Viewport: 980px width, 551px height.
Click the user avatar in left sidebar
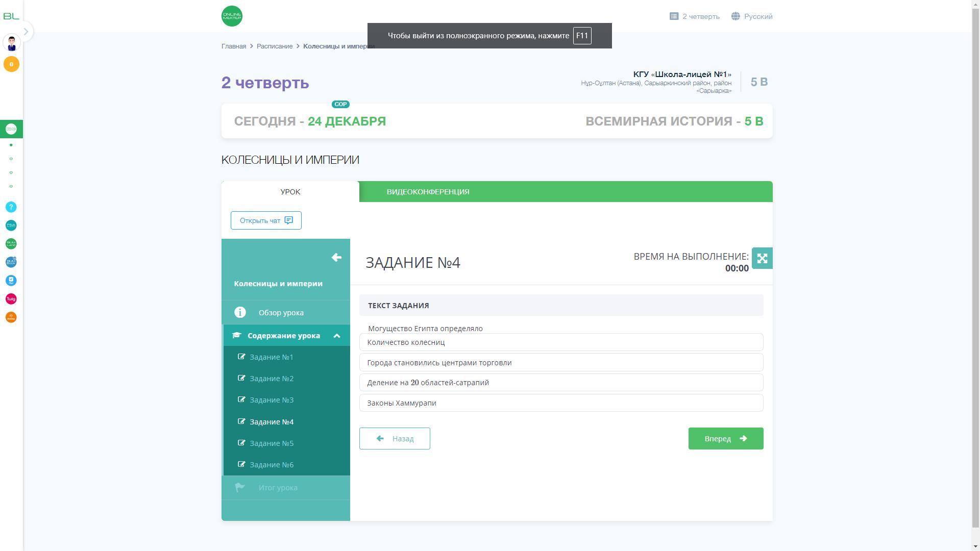[x=11, y=43]
